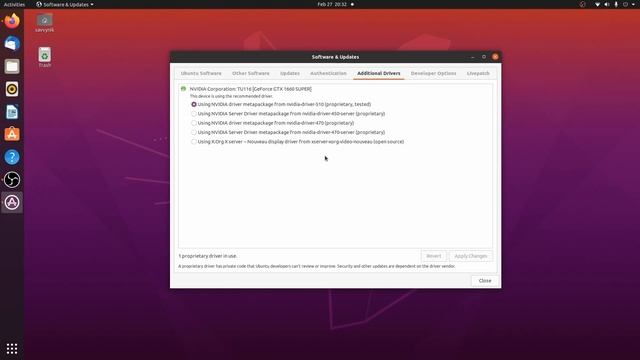
Task: Open Software & Updates app menu dropdown
Action: [x=65, y=4]
